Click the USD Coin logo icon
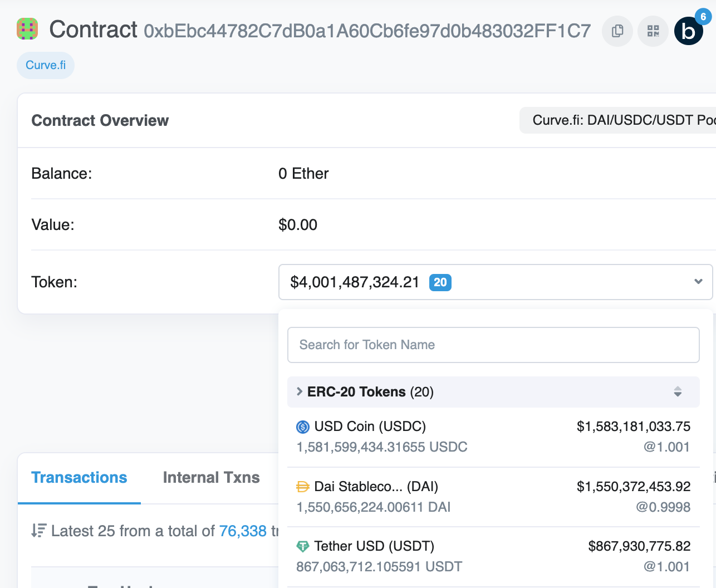 click(303, 427)
